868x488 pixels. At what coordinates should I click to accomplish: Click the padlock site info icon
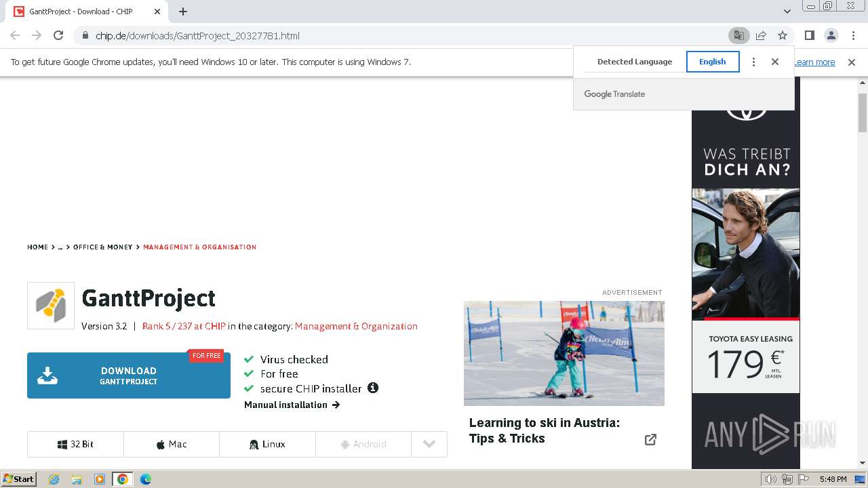coord(85,35)
